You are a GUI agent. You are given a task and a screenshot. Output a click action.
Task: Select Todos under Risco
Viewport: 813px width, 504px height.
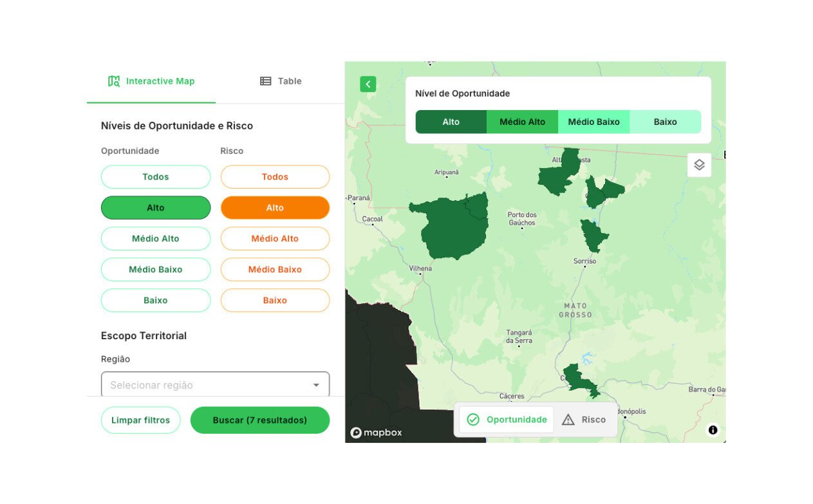coord(275,177)
